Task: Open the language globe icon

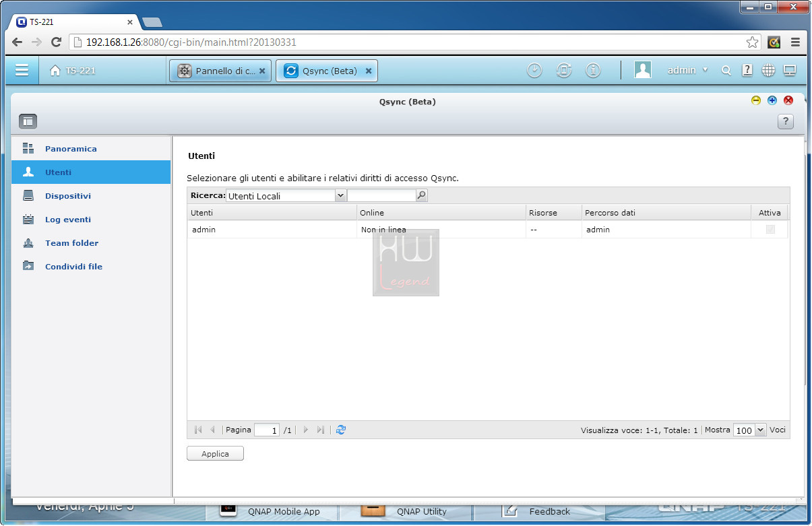Action: point(768,70)
